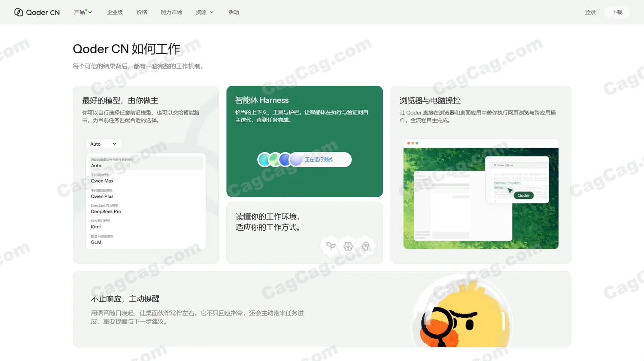
Task: Click the 下载 button
Action: click(x=617, y=12)
